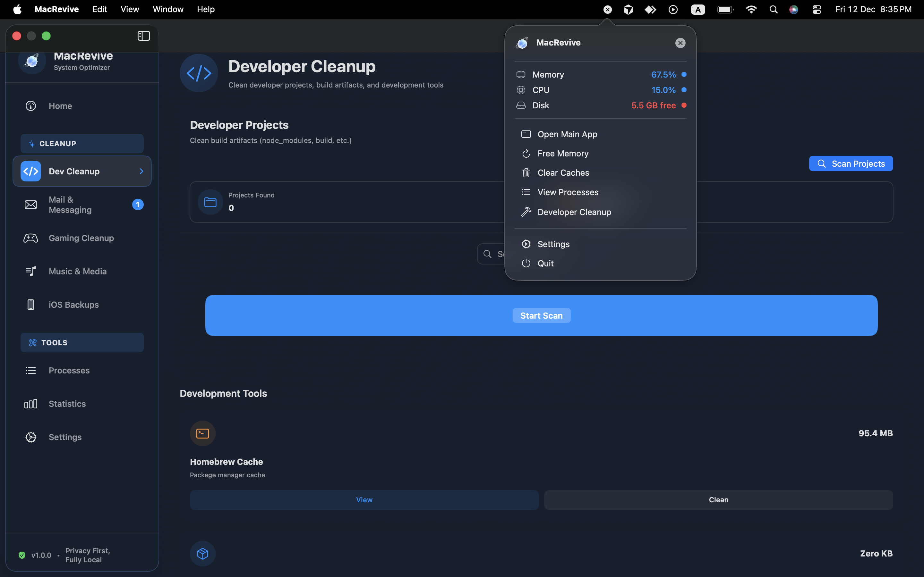Select Free Memory in the MacRevive popover
924x577 pixels.
(563, 153)
